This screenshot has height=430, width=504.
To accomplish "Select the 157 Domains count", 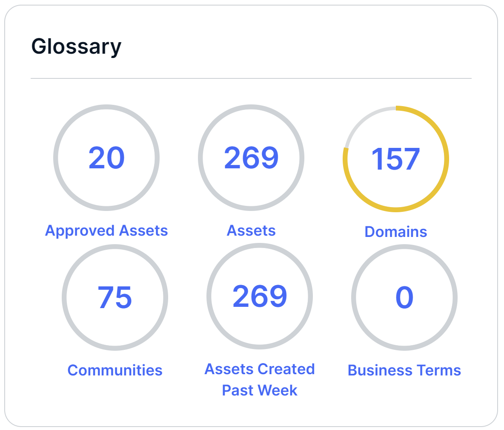I will pos(396,159).
